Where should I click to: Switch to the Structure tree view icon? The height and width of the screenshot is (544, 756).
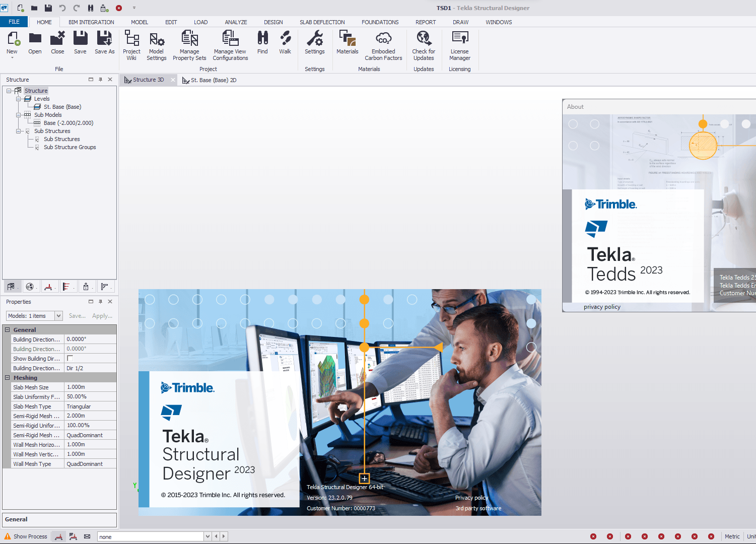point(11,287)
